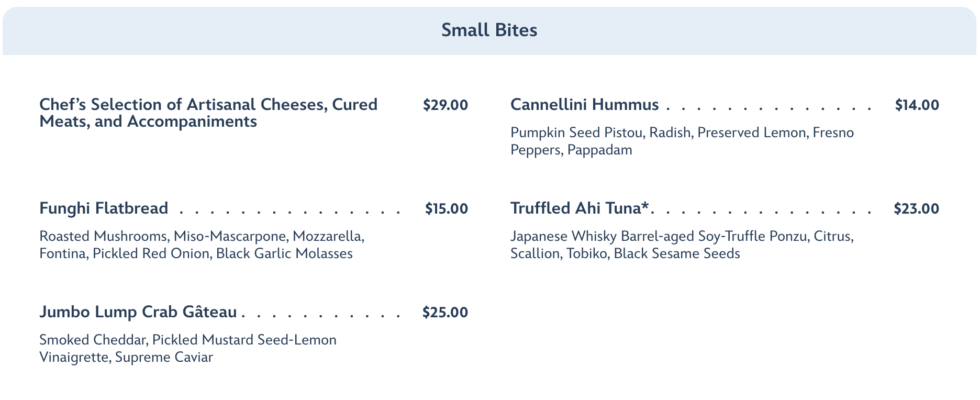Click the $29.00 price
Screen dimensions: 980x400
(x=445, y=105)
